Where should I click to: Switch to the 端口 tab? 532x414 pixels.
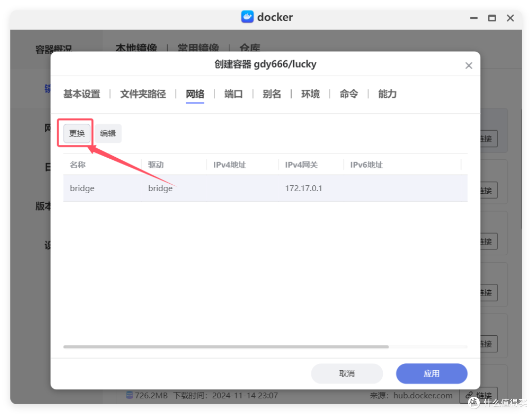click(233, 94)
